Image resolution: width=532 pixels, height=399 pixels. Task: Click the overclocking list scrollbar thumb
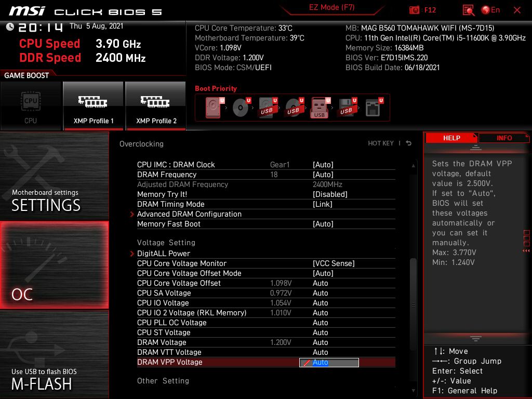(413, 304)
